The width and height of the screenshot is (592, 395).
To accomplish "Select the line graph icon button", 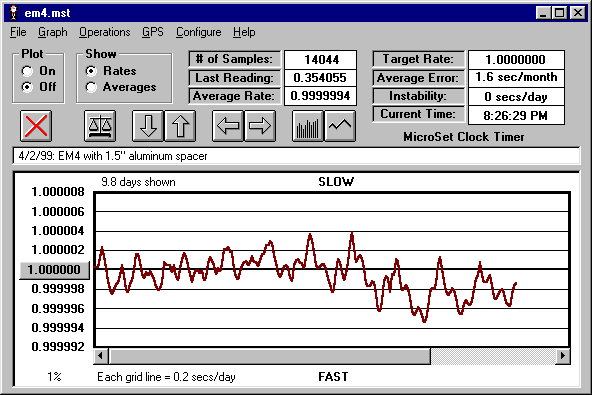I will (340, 126).
